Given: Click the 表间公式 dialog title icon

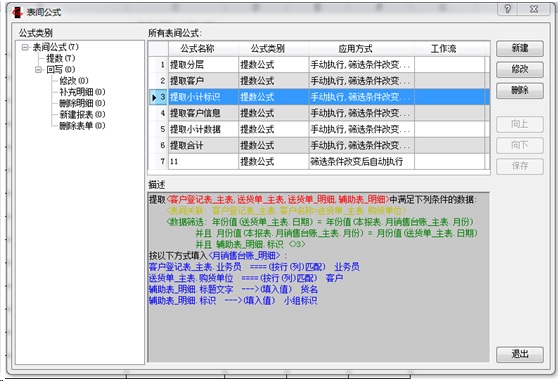Looking at the screenshot, I should click(x=17, y=12).
